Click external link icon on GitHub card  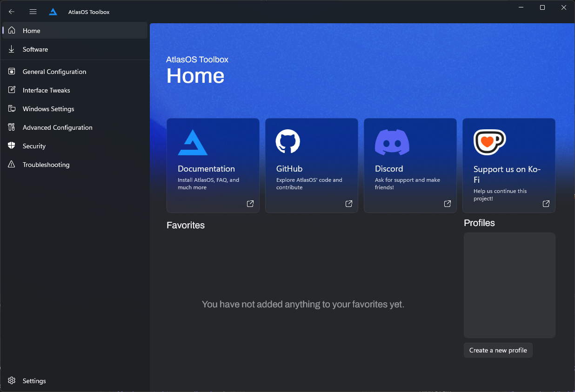349,204
